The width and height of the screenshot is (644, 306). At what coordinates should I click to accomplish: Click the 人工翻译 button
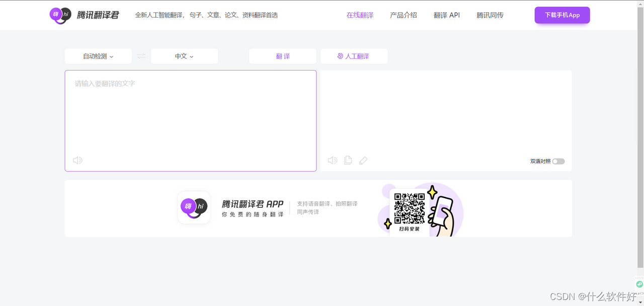tap(354, 56)
